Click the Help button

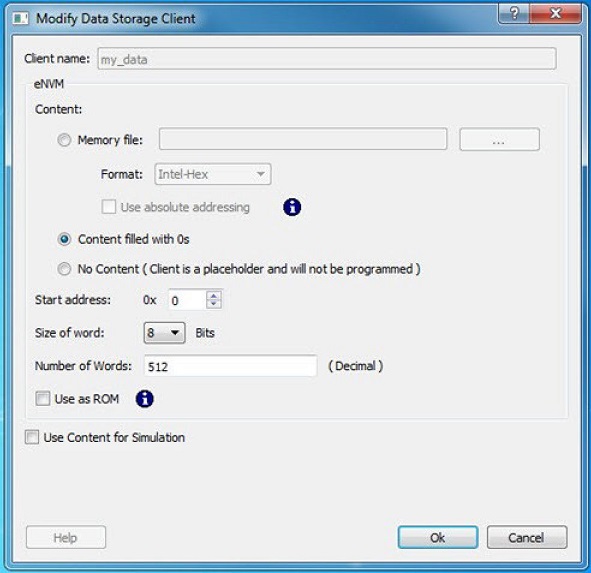pyautogui.click(x=66, y=538)
